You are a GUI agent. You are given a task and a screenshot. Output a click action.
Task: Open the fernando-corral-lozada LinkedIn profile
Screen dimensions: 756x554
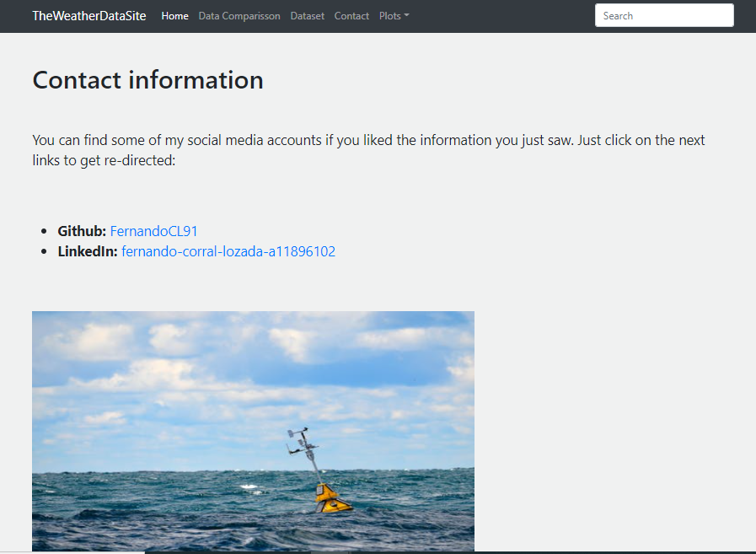[228, 250]
